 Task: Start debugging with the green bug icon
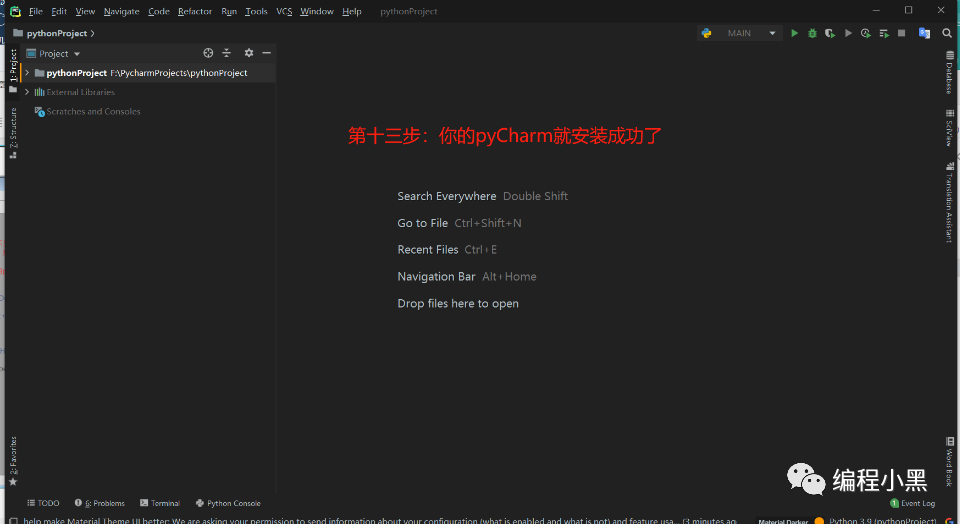point(812,33)
